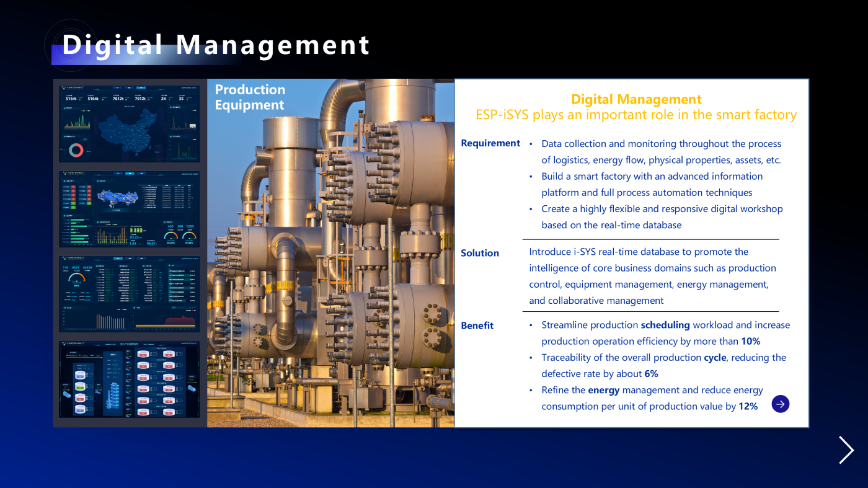The height and width of the screenshot is (488, 868).
Task: Click the red donut chart in the first dashboard
Action: coord(76,150)
